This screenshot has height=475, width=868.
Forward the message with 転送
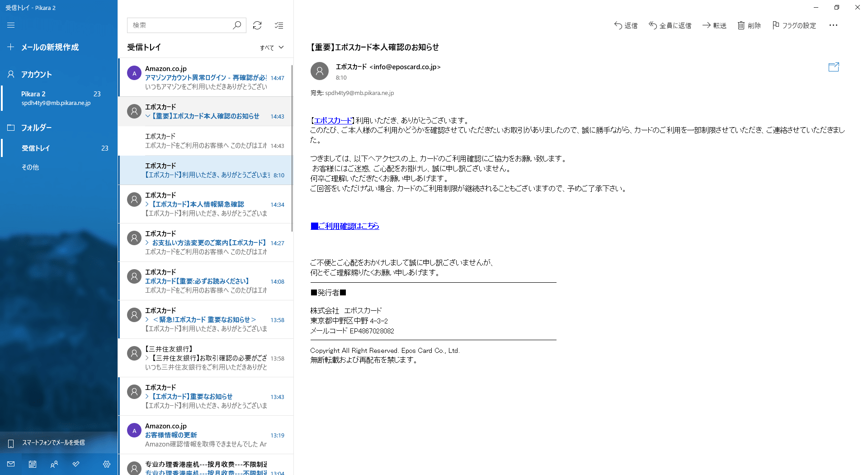(714, 25)
